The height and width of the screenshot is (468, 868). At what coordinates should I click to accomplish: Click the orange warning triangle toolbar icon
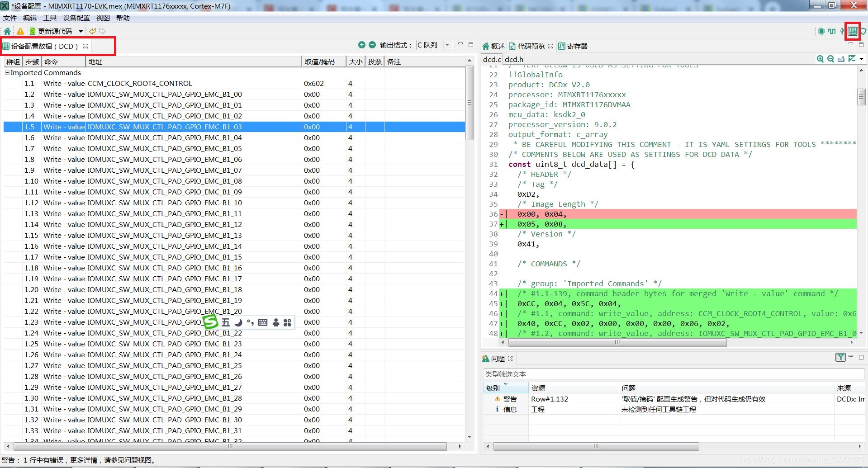coord(20,31)
